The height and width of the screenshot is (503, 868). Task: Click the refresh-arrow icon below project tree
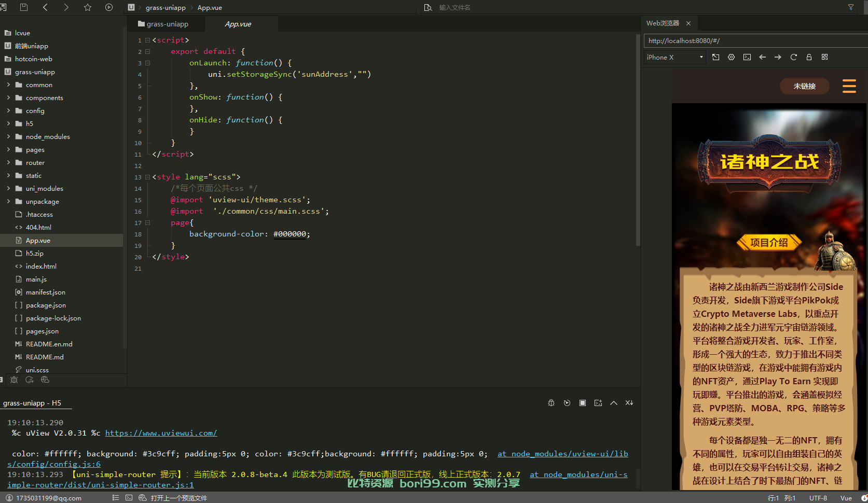pos(30,380)
